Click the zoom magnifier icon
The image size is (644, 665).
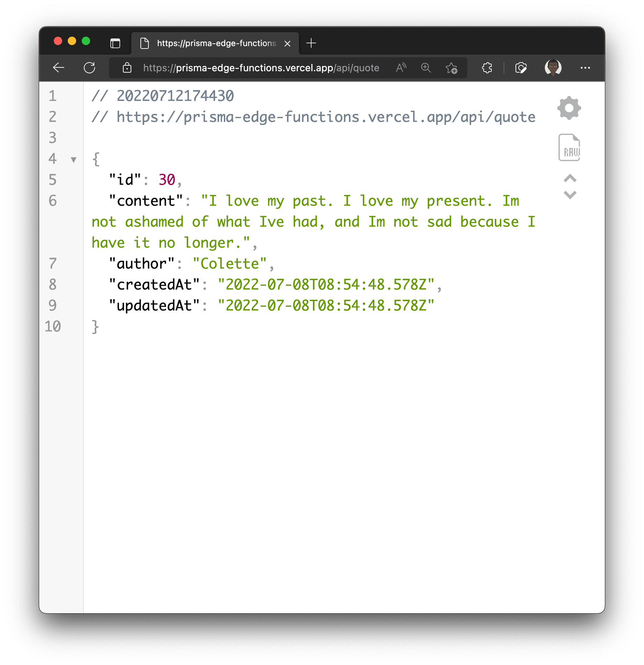coord(426,68)
